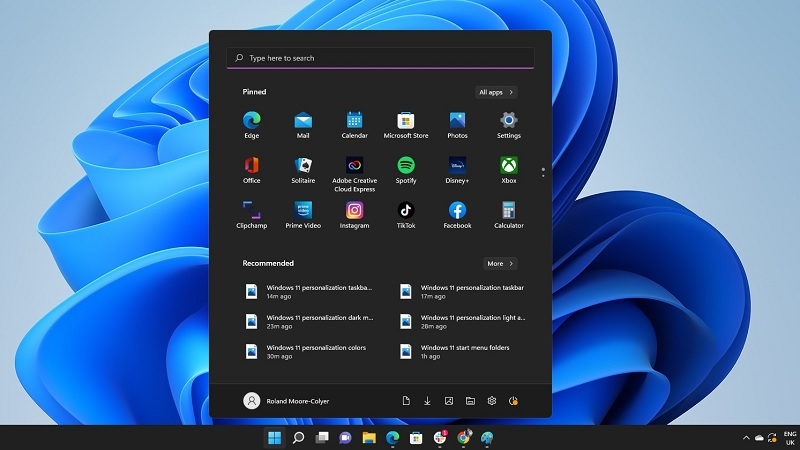Open 'Windows 11 personalization dark m...' file

coord(309,321)
